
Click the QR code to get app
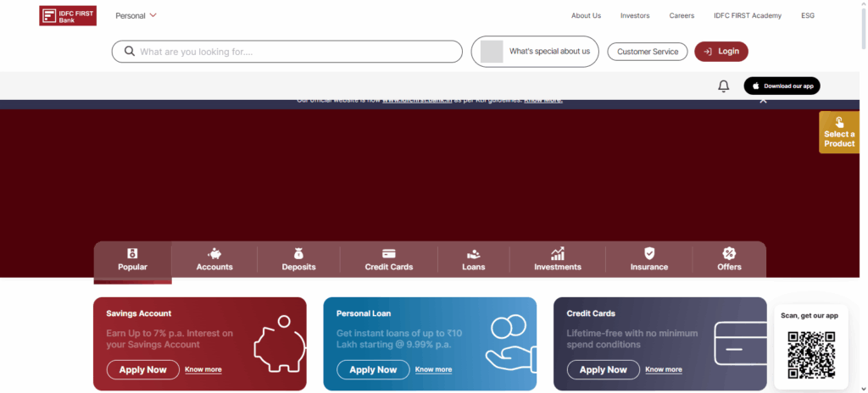[x=811, y=355]
